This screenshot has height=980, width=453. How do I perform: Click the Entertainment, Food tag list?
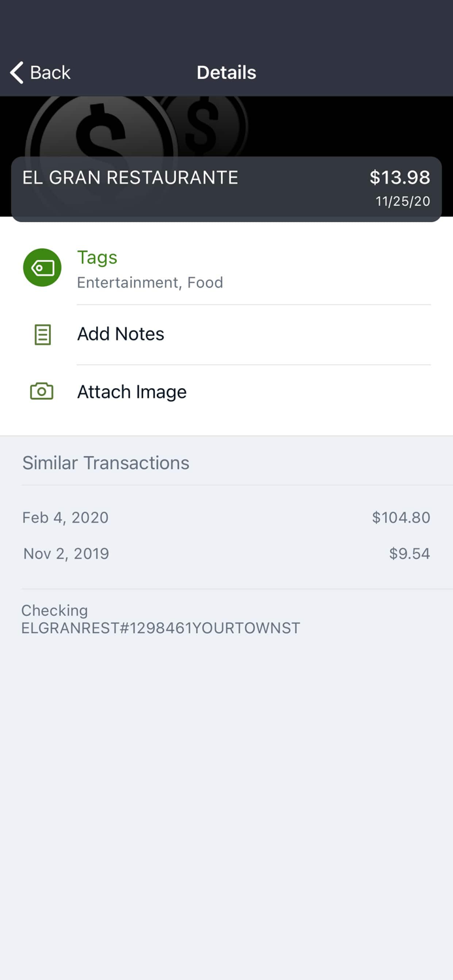tap(150, 282)
